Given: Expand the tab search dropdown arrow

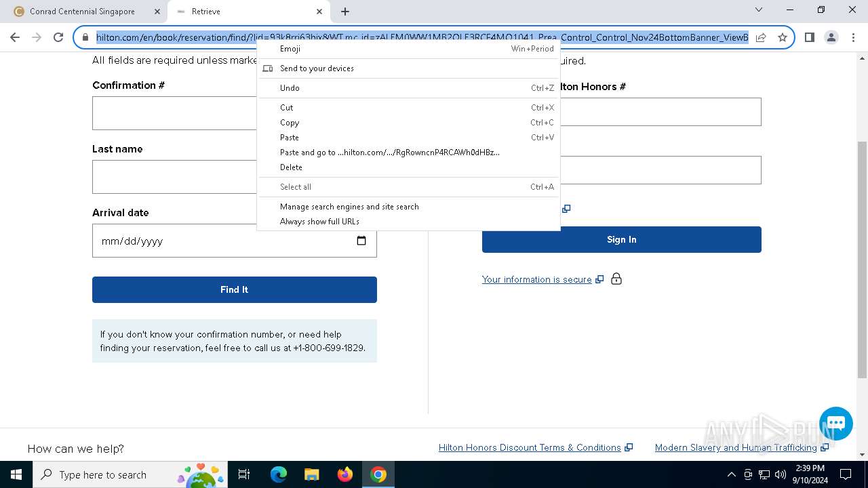Looking at the screenshot, I should coord(759,10).
